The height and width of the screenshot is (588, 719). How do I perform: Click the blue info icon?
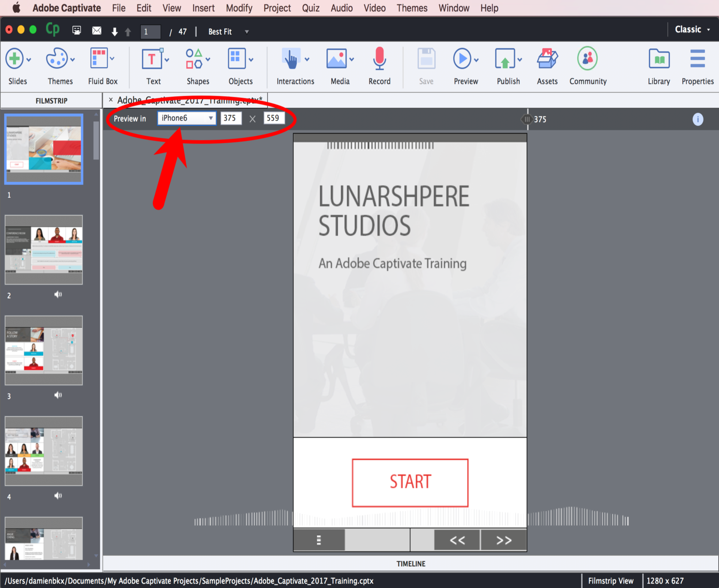(x=698, y=119)
